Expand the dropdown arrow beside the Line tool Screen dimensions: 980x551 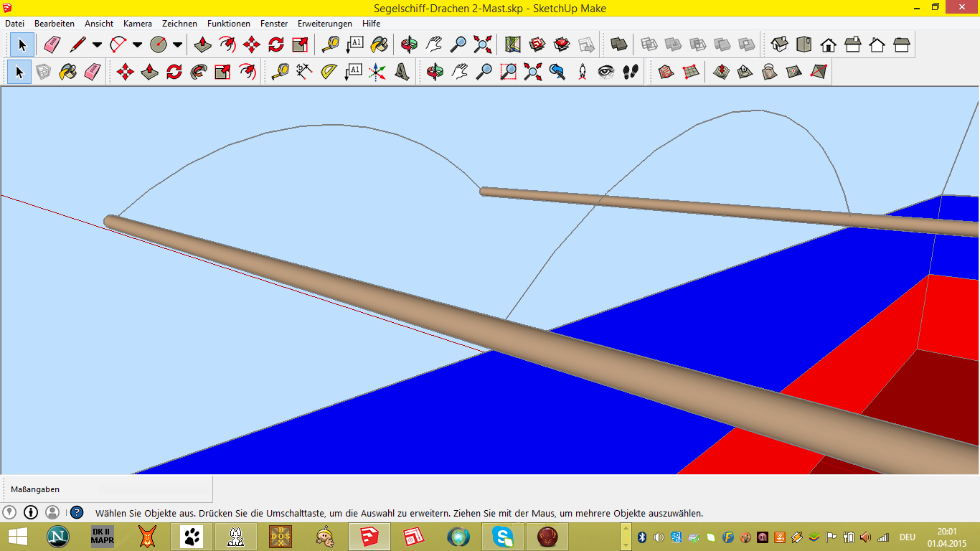(x=97, y=44)
